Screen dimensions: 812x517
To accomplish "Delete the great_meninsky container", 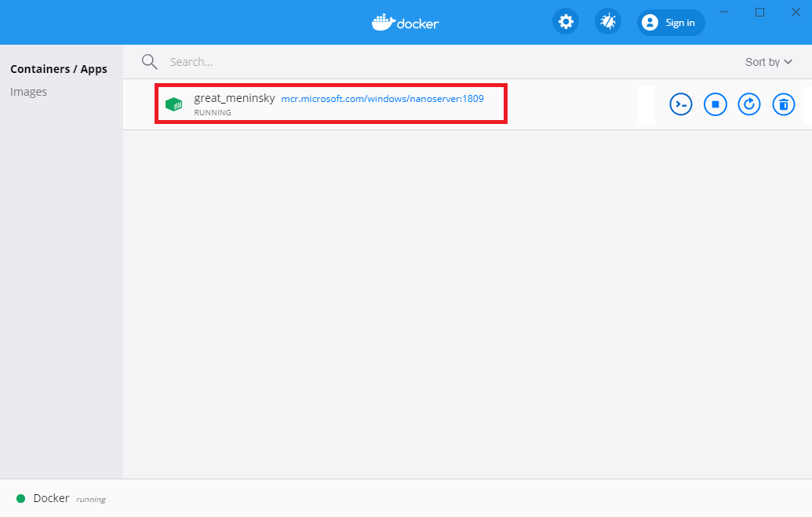I will coord(783,104).
